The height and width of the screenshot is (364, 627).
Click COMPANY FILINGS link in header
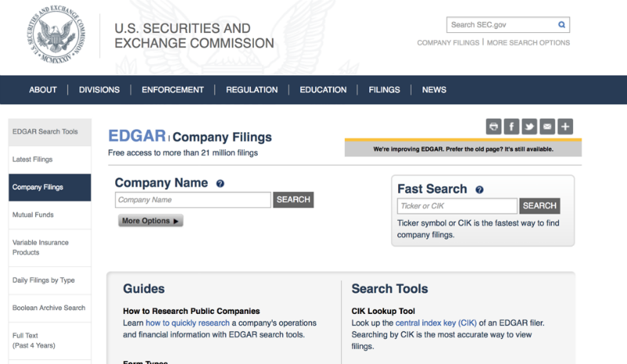448,43
